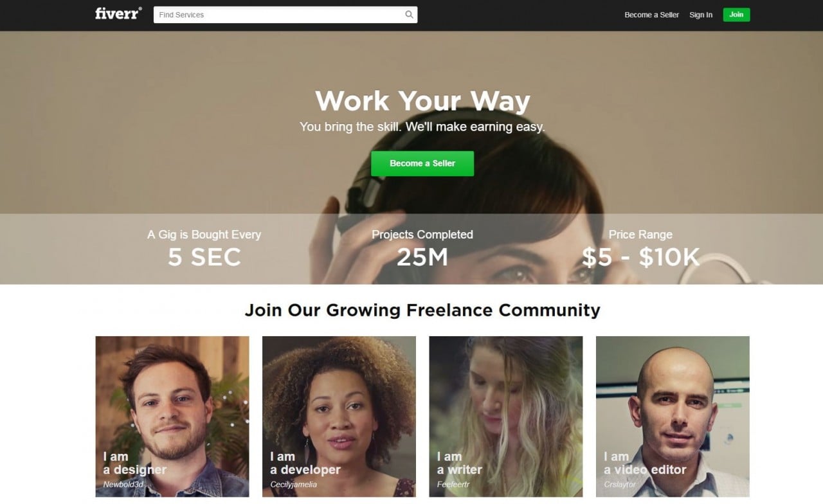Open the Become a Seller nav link
Screen dimensions: 823x504
tap(651, 15)
